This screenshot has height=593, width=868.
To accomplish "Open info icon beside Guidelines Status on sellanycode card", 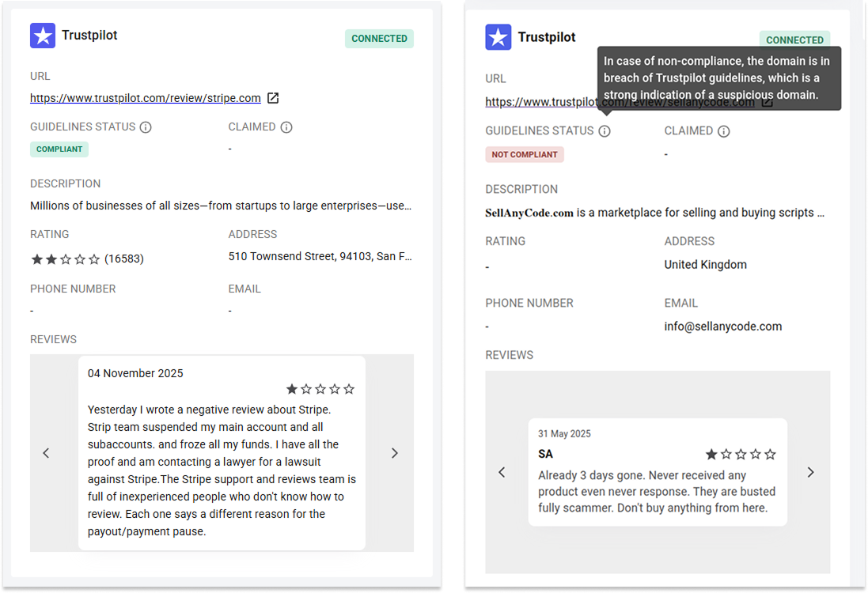I will [x=605, y=131].
